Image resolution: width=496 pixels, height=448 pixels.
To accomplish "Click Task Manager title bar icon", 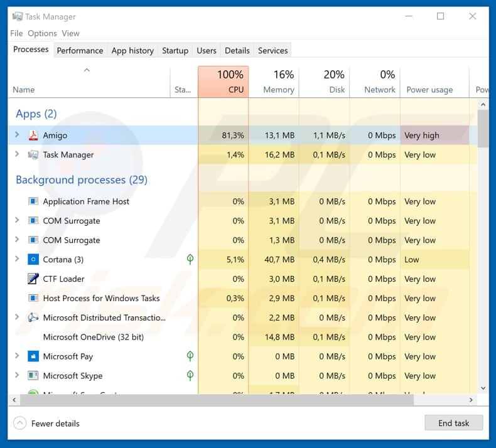I will tap(18, 16).
